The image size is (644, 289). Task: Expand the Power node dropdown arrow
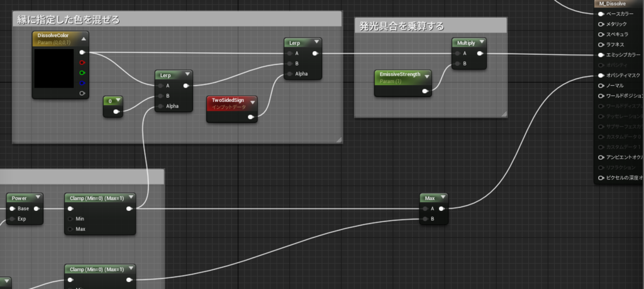click(38, 198)
